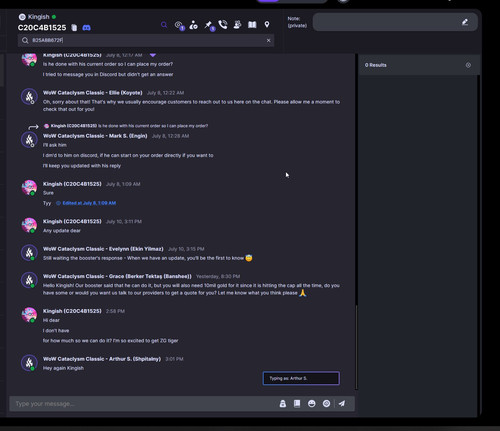The width and height of the screenshot is (500, 431).
Task: Click the avatar beside Arthur S. (Shpitalny)'s message
Action: 29,363
